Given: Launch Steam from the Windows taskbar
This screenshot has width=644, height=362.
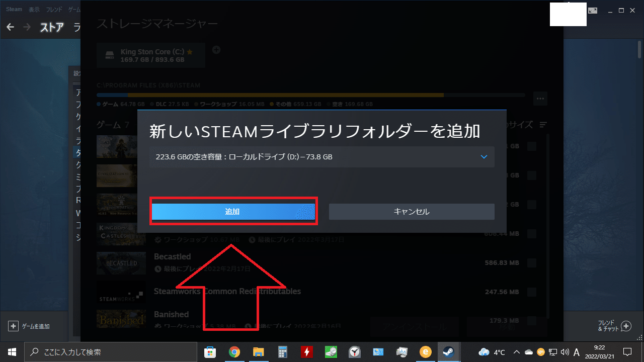Looking at the screenshot, I should 449,351.
